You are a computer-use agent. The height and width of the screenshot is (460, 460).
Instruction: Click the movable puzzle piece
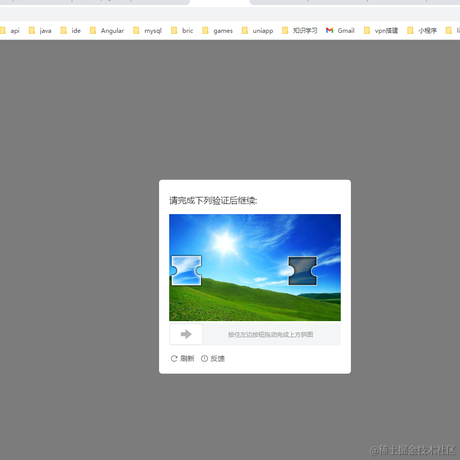186,270
